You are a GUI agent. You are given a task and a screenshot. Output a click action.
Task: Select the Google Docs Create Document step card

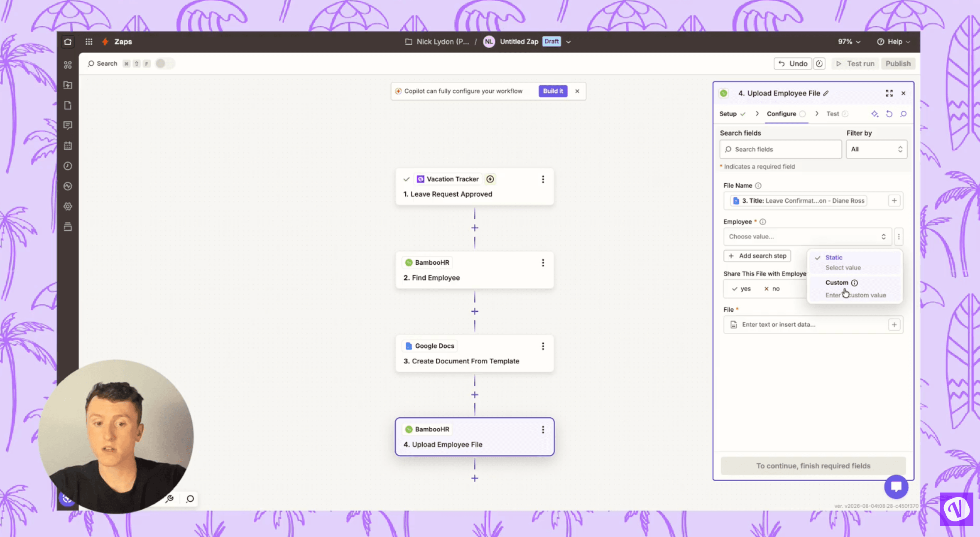tap(475, 354)
